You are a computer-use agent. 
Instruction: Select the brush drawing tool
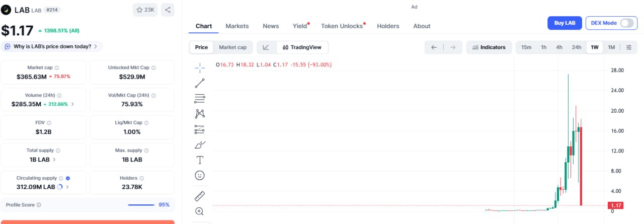tap(200, 145)
